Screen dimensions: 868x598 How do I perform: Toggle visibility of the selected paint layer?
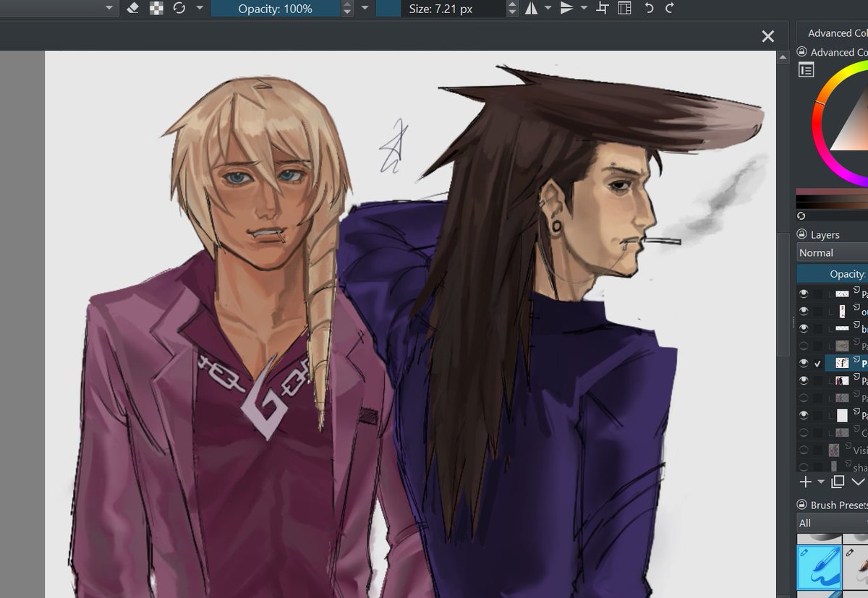tap(803, 363)
